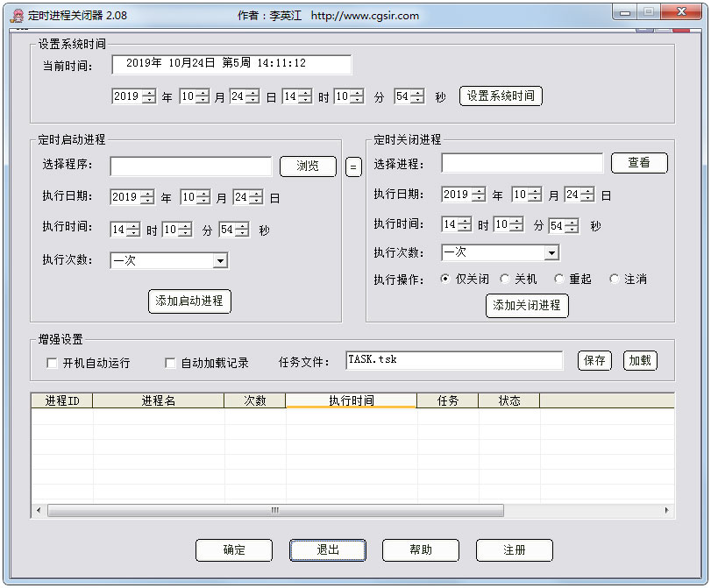
Task: Focus the 选择程序 input field
Action: pos(191,166)
